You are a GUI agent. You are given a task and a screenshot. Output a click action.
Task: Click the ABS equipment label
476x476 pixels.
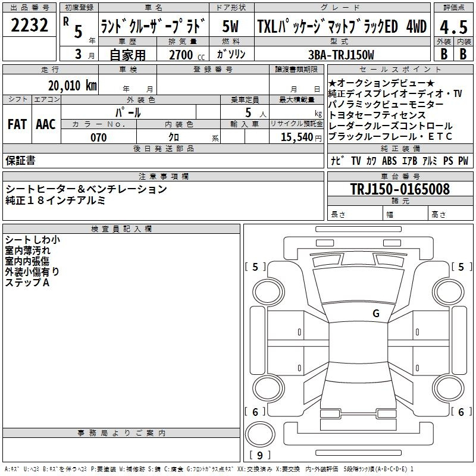tap(389, 161)
